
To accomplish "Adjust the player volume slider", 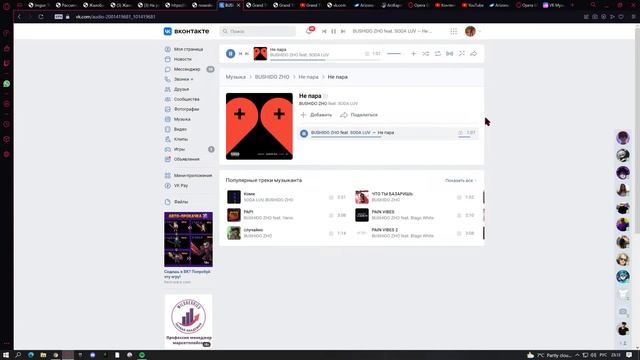I will 394,53.
